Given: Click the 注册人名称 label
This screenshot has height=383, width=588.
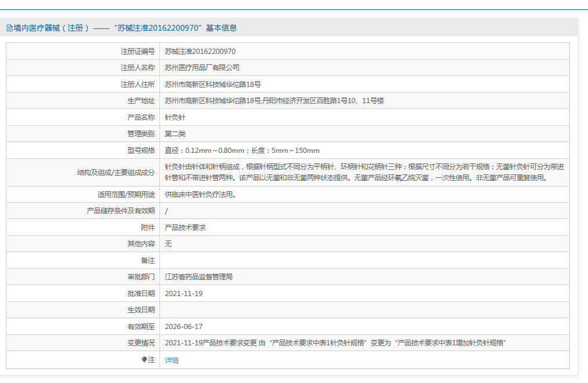Looking at the screenshot, I should (137, 68).
